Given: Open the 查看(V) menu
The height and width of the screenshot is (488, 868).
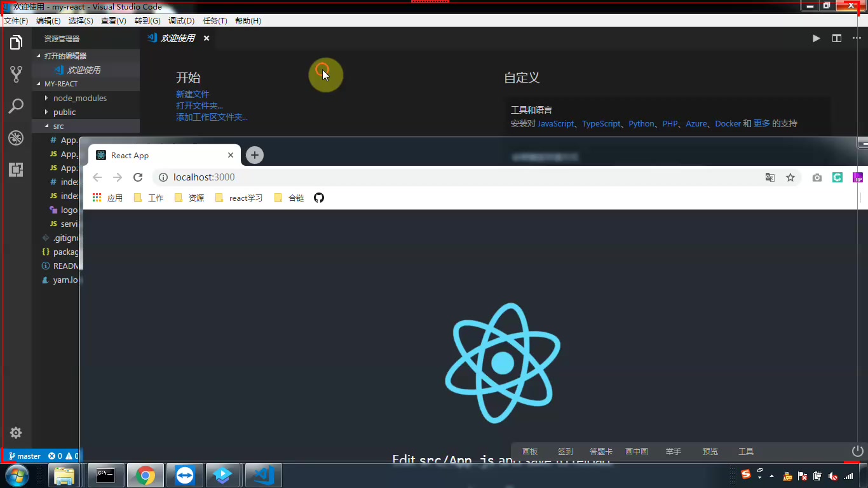Looking at the screenshot, I should (114, 21).
